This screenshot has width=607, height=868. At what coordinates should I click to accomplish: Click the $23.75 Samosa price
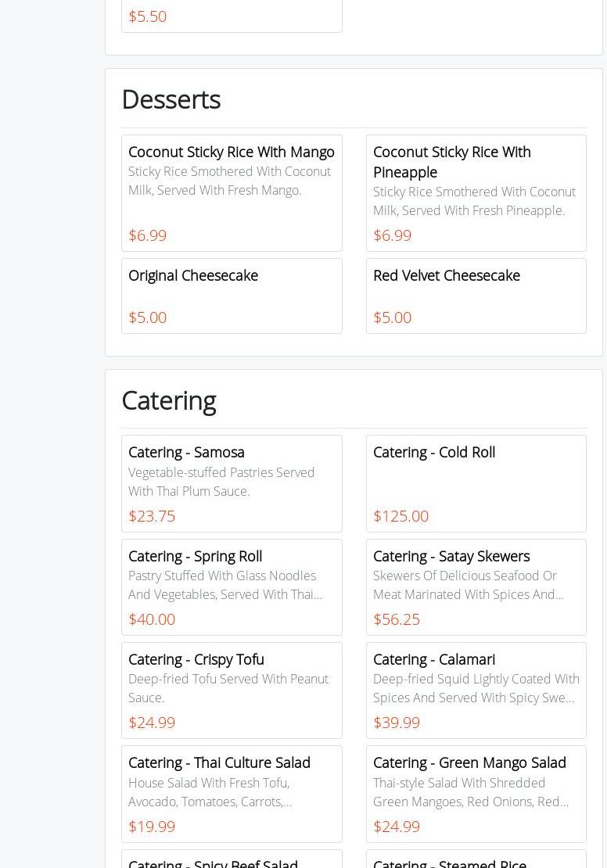(x=152, y=516)
